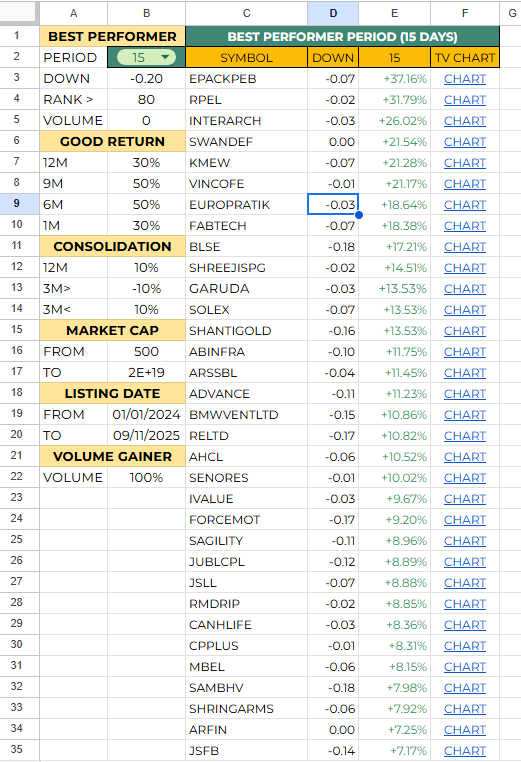The image size is (521, 762).
Task: Select column F header
Action: (x=465, y=13)
